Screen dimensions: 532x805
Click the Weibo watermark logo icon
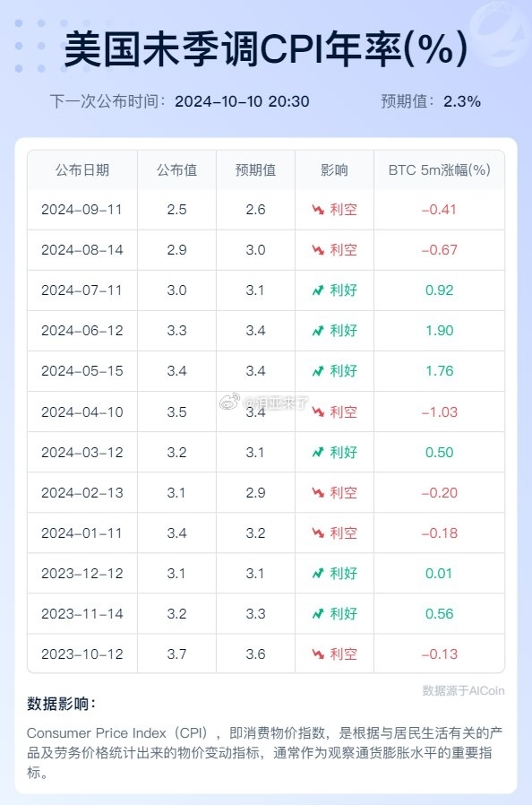pyautogui.click(x=230, y=402)
